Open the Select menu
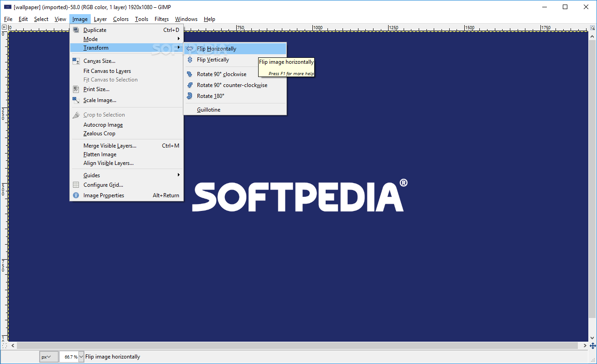597x364 pixels. (41, 19)
